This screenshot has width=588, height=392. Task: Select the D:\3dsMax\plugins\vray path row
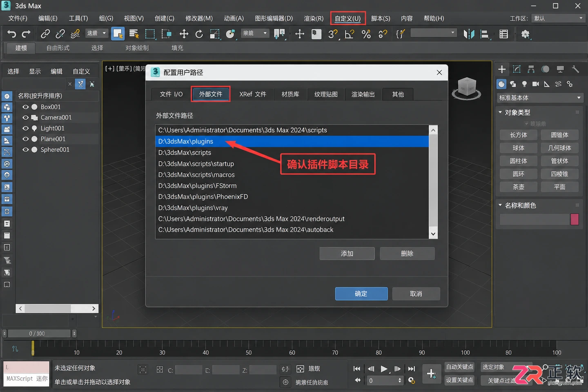(x=292, y=208)
